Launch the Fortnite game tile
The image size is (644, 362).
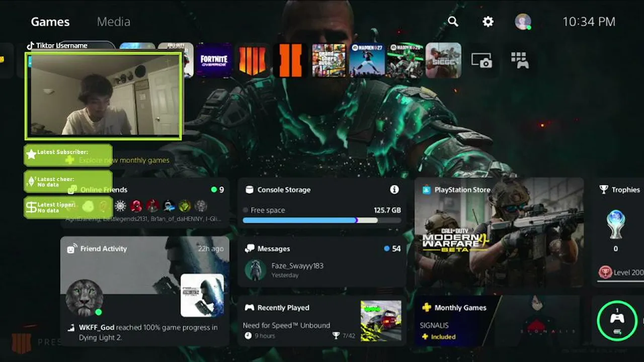pos(214,60)
